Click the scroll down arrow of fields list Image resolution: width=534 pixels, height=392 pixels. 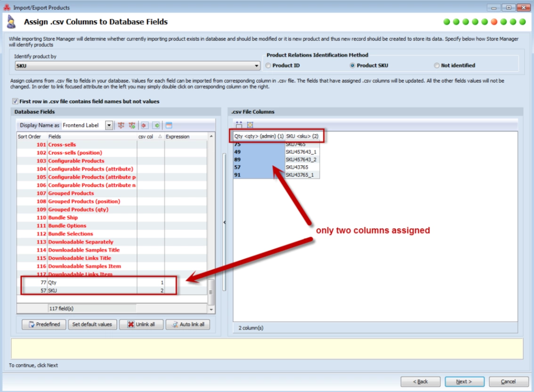[211, 309]
